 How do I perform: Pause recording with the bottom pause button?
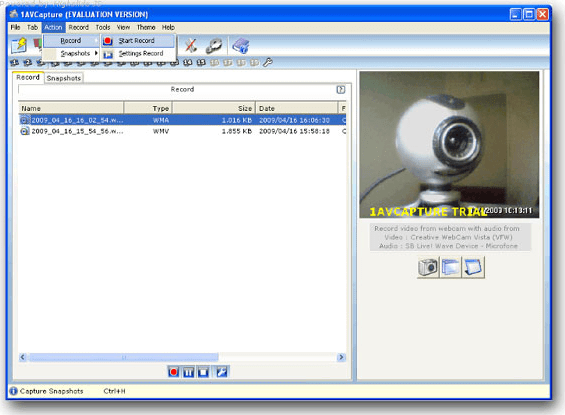click(x=188, y=372)
